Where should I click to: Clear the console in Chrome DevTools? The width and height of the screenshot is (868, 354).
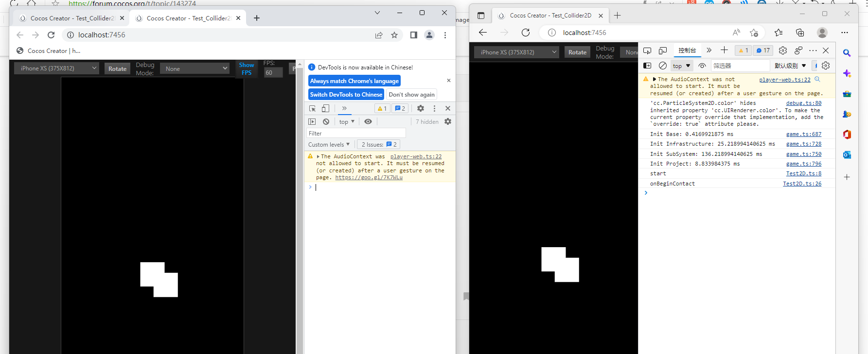point(326,122)
